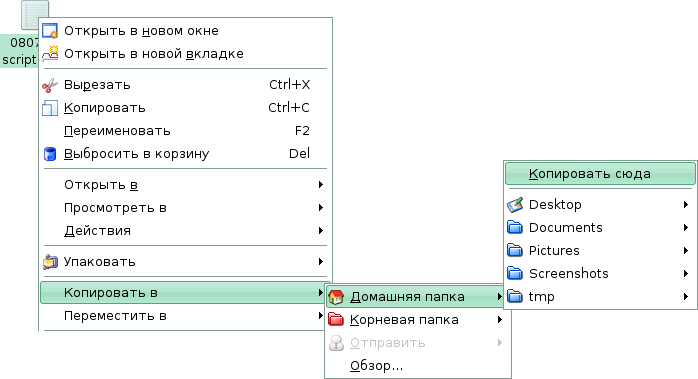Click the red root folder icon

click(x=336, y=320)
